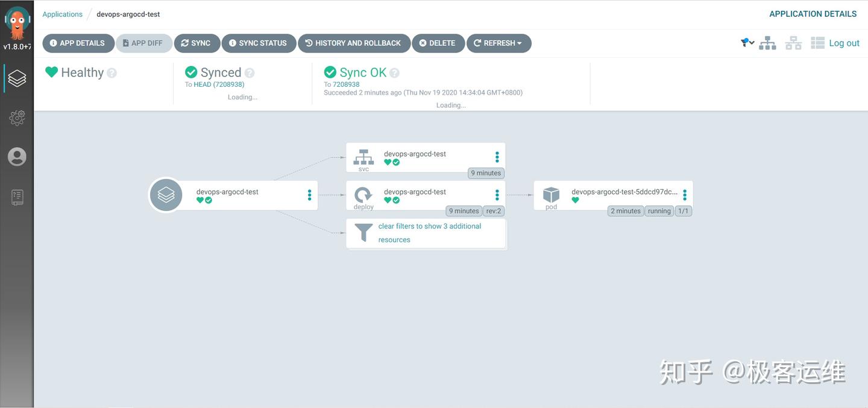Switch to the network view icon

(x=793, y=43)
